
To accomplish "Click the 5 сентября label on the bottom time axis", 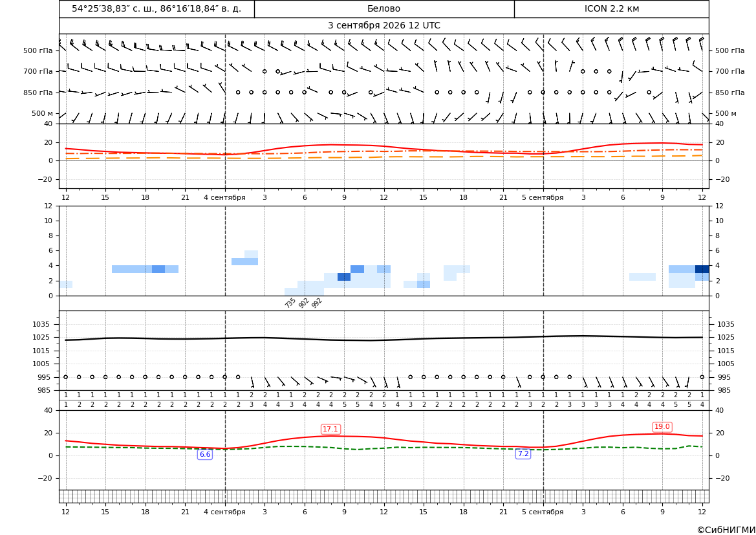I will (x=543, y=512).
